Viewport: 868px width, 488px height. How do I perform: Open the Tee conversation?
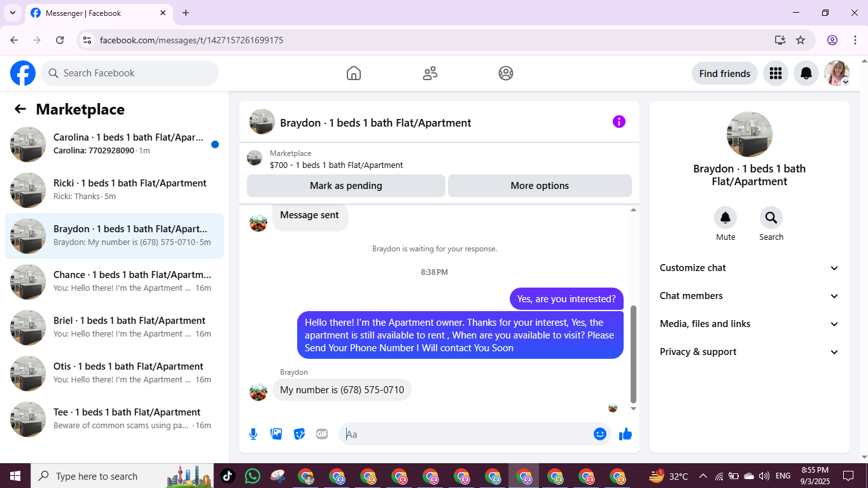point(115,419)
